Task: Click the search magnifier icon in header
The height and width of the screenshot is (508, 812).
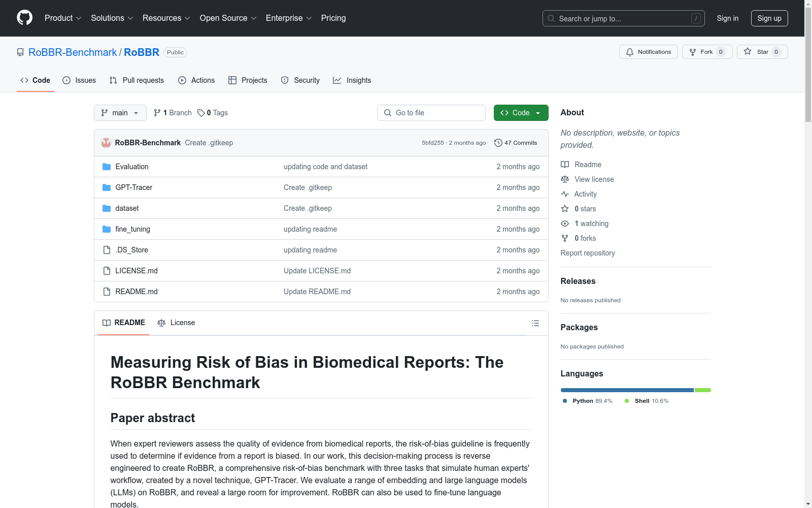Action: (551, 18)
